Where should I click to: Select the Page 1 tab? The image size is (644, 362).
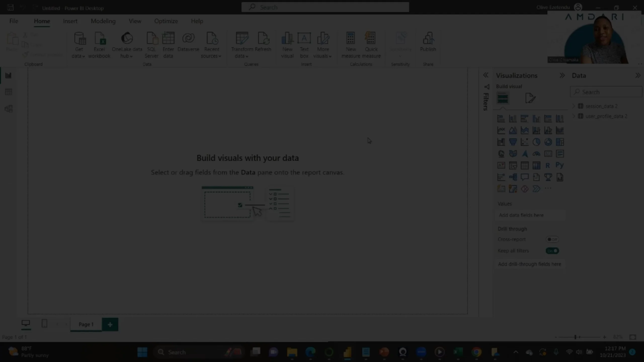(86, 325)
